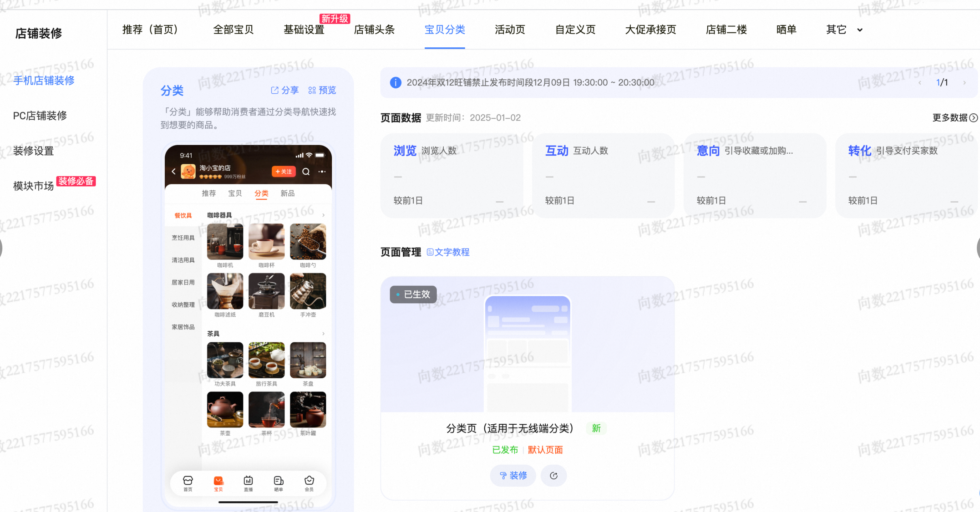The image size is (980, 512).
Task: Open the 自定义页 tab
Action: click(575, 30)
